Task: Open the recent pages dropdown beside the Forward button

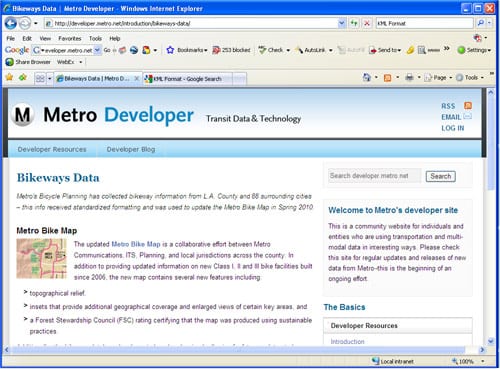Action: pos(36,23)
